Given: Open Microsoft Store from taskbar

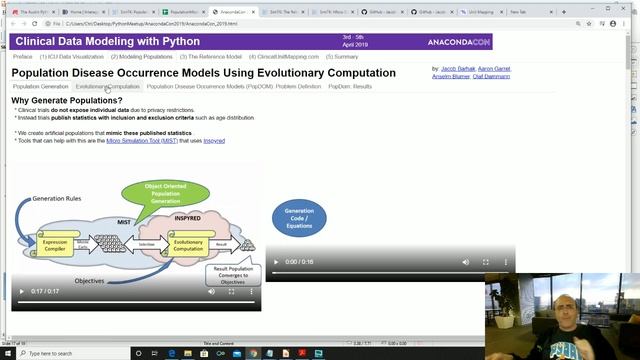Looking at the screenshot, I should pos(204,353).
